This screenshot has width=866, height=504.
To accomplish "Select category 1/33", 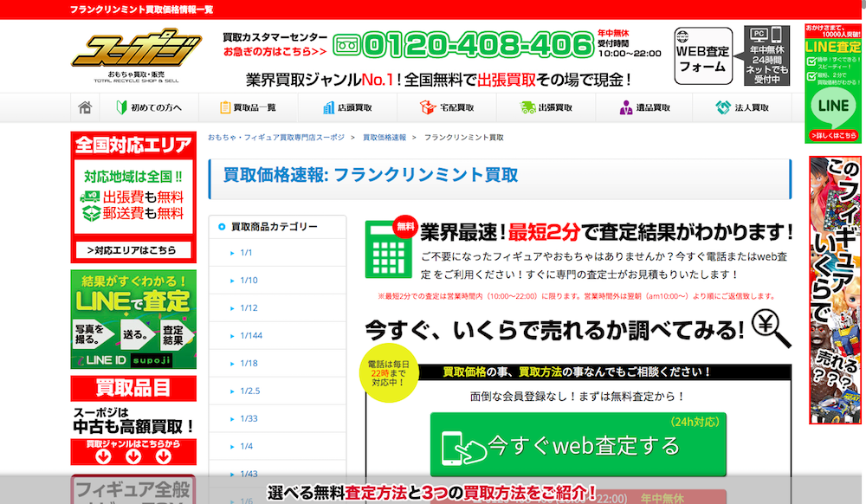I will [x=249, y=418].
